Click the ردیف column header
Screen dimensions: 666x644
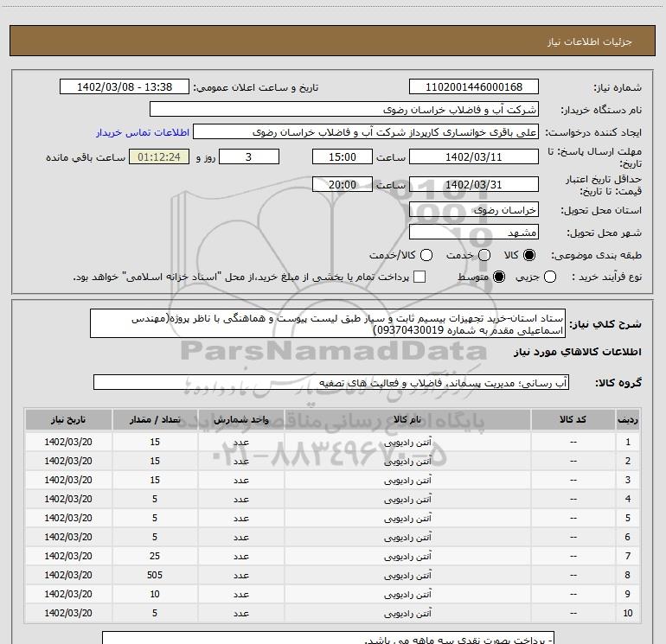coord(628,419)
